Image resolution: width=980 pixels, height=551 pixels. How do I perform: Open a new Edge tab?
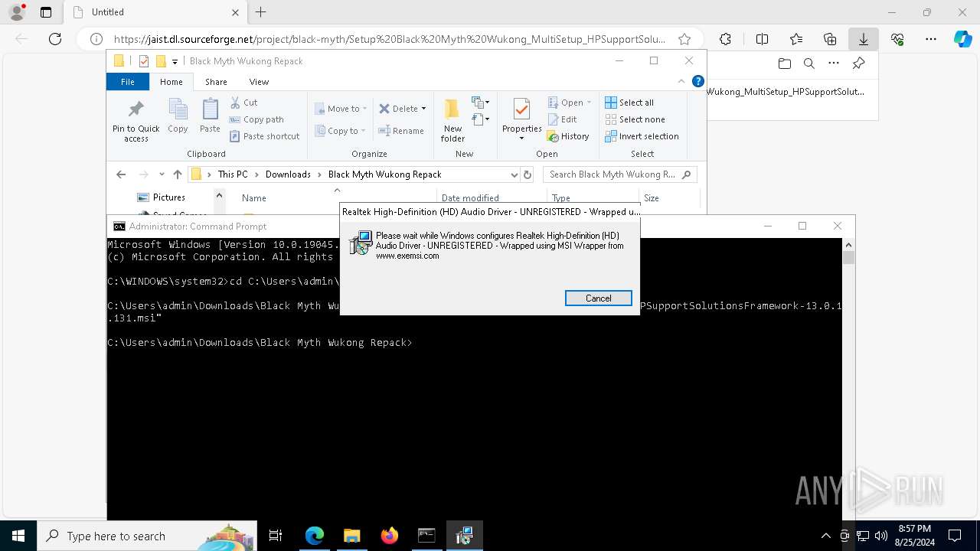click(261, 12)
